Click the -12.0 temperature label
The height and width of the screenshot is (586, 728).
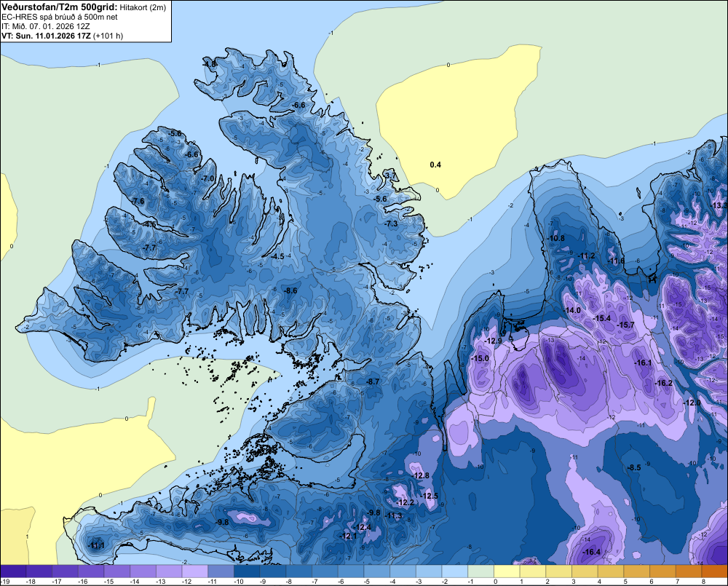tap(692, 403)
